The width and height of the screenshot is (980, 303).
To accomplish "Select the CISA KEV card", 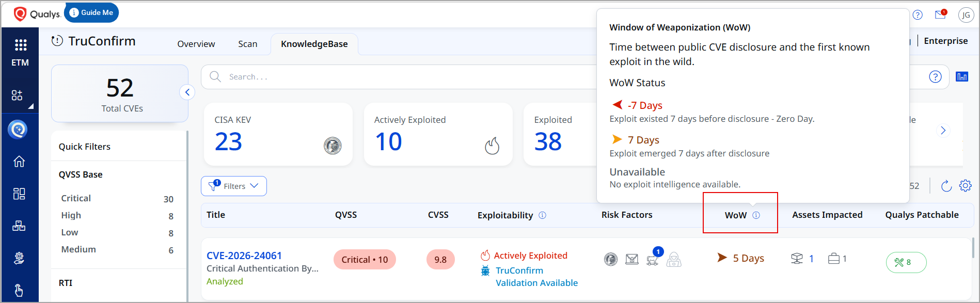I will click(x=278, y=134).
